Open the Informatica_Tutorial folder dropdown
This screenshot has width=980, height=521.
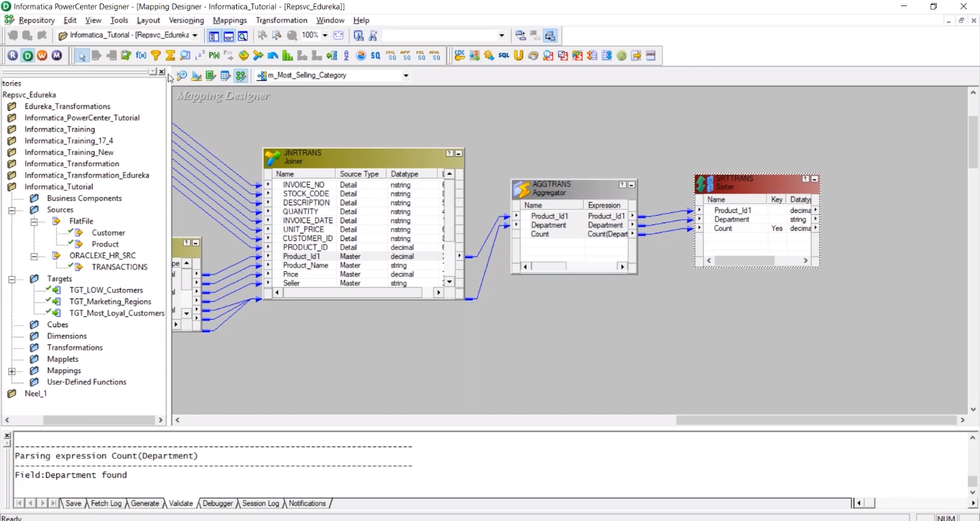194,36
